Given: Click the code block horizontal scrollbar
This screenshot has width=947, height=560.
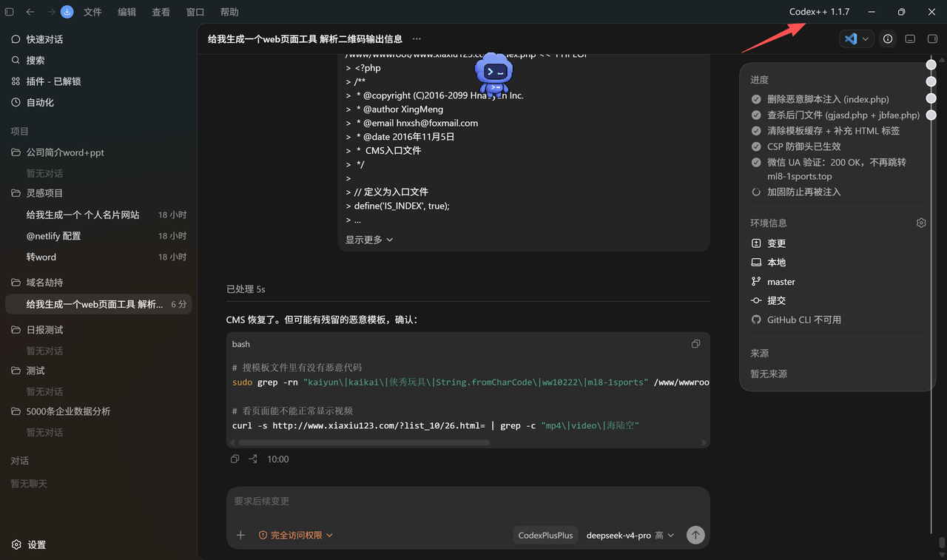Looking at the screenshot, I should point(364,443).
